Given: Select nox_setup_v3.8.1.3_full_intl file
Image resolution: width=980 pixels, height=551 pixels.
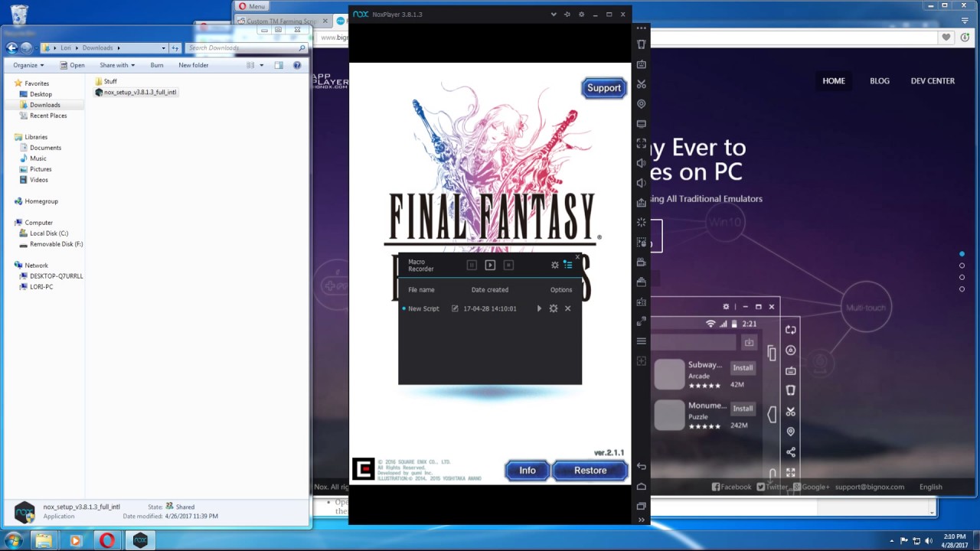Looking at the screenshot, I should click(x=136, y=92).
